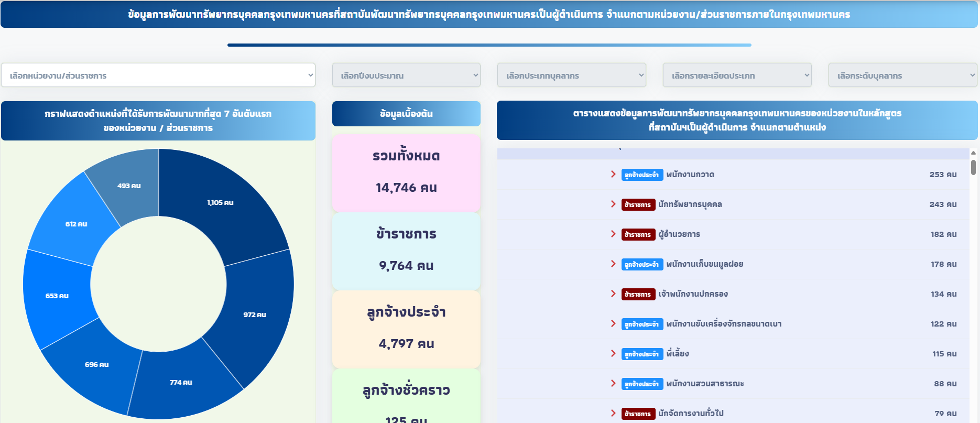Click the 115 คน count value
The image size is (980, 423).
point(945,354)
